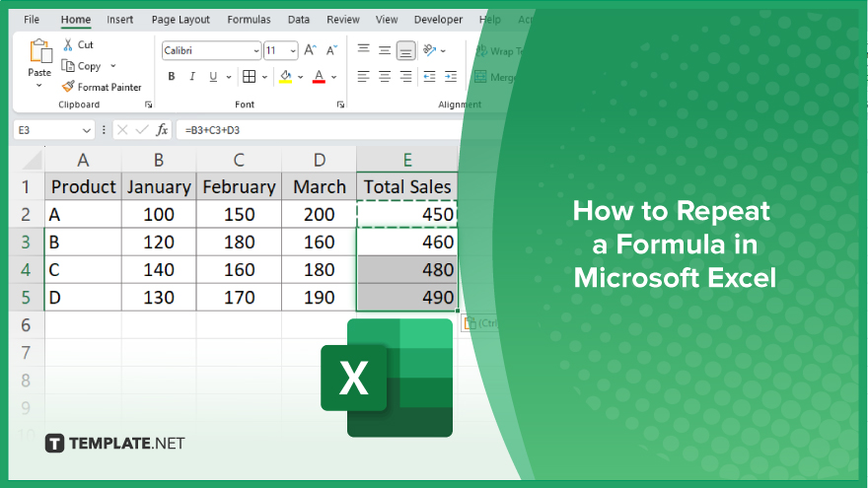Screen dimensions: 868x488
Task: Select Middle Align icon
Action: click(x=384, y=50)
